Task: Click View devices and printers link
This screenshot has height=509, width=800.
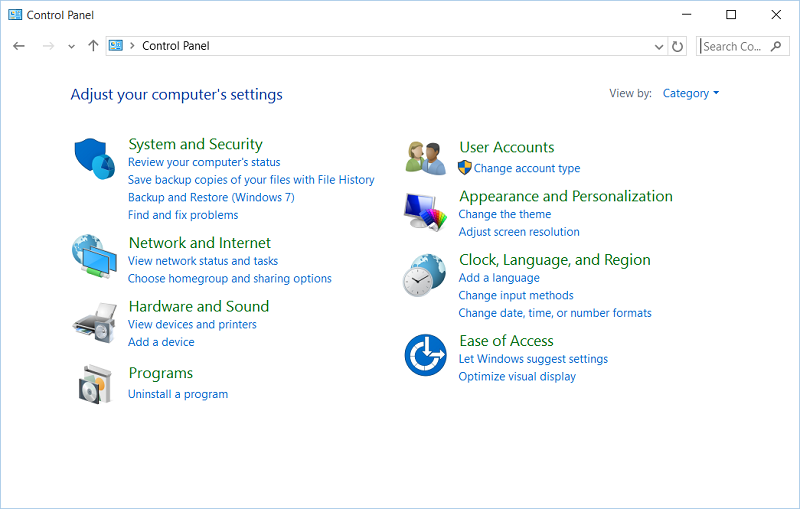Action: pos(192,324)
